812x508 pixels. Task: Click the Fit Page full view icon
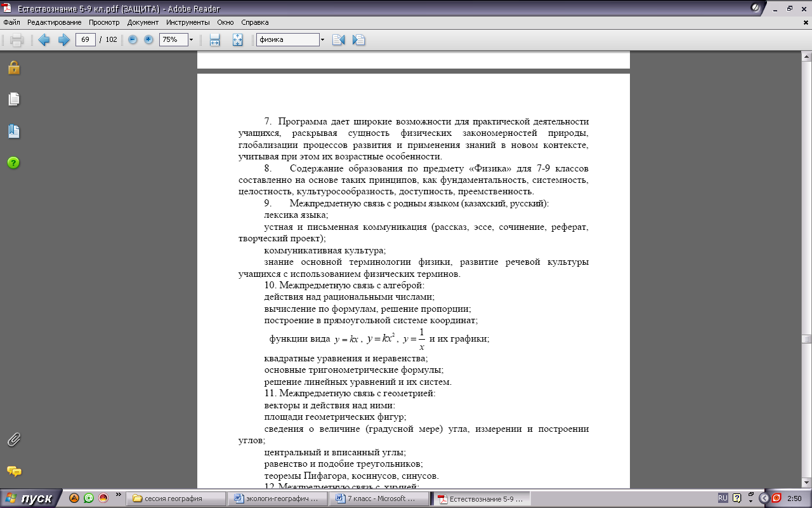click(x=238, y=40)
